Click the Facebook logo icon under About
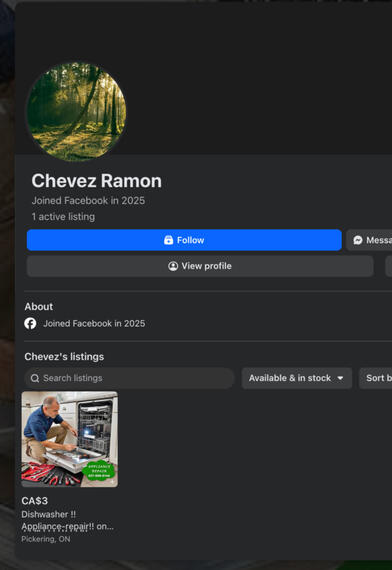The width and height of the screenshot is (392, 570). (x=30, y=324)
